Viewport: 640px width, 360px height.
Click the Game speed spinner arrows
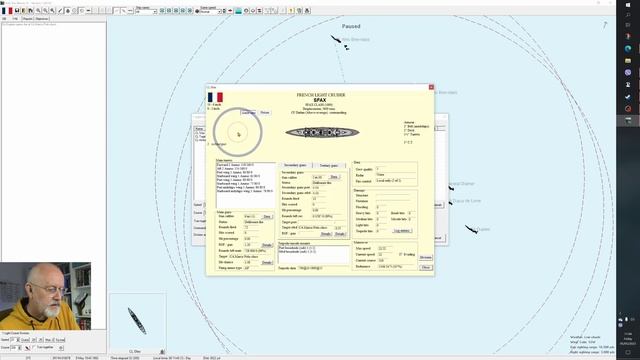[x=224, y=11]
